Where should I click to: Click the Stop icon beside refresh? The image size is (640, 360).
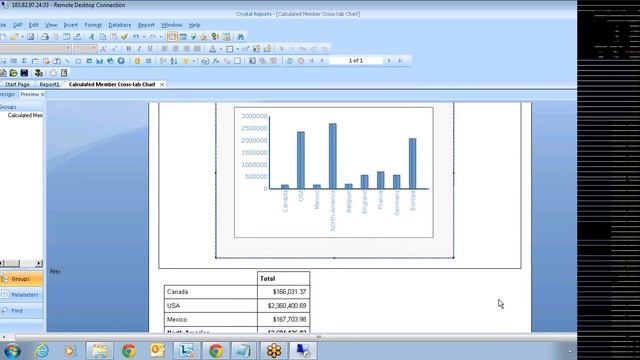pos(301,61)
